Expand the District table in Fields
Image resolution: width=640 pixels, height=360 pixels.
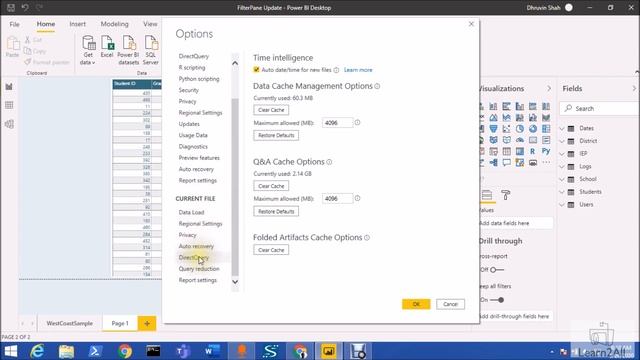(x=562, y=141)
